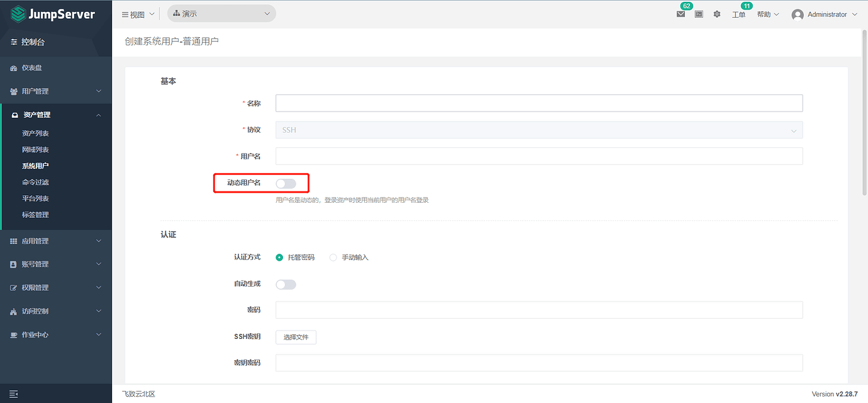The image size is (868, 403).
Task: Click the 用户管理 users icon
Action: click(14, 91)
